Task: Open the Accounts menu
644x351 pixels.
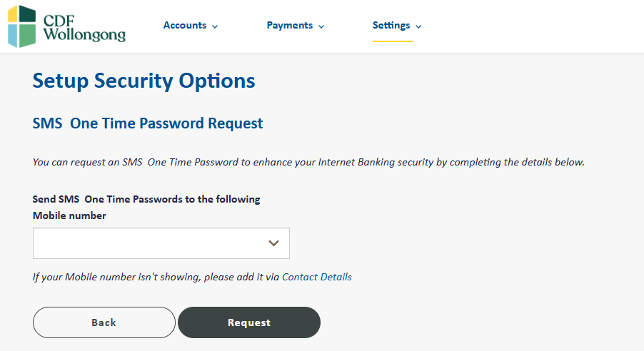Action: 191,26
